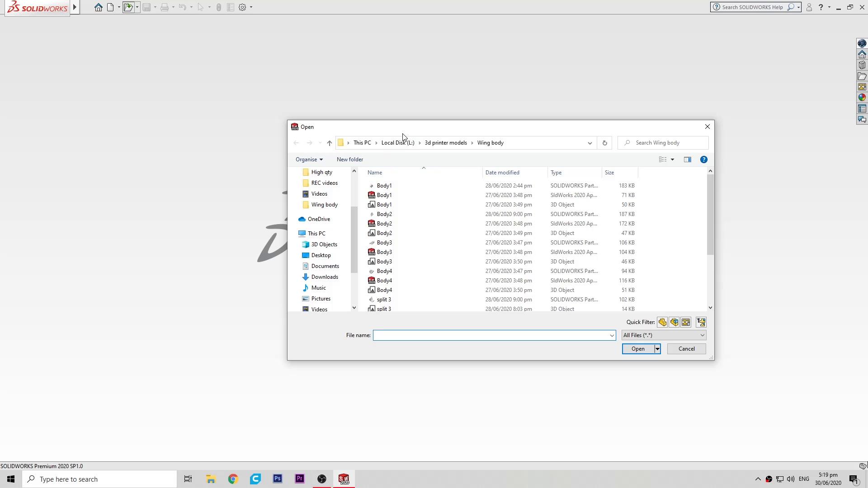
Task: Click the Rebuild traffic light icon
Action: [x=219, y=7]
